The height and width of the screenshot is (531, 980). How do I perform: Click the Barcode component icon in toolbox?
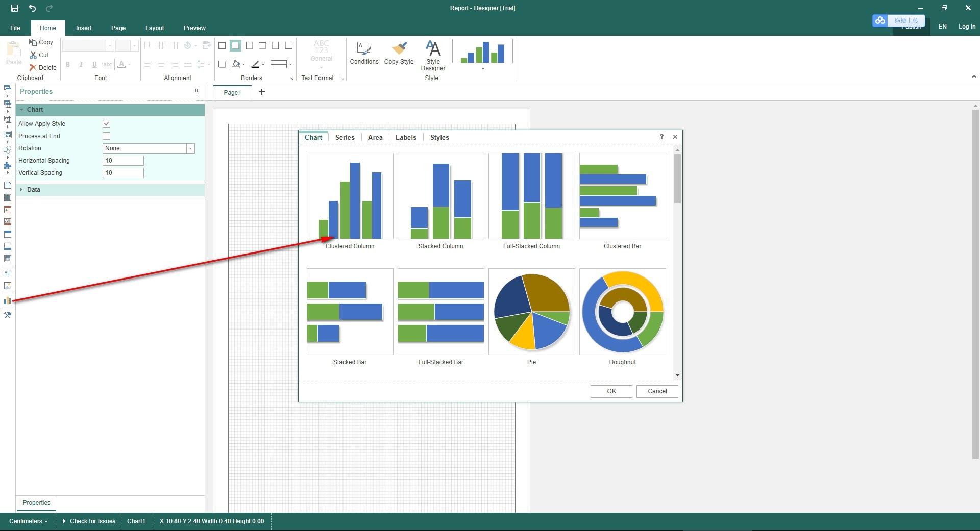(x=8, y=135)
